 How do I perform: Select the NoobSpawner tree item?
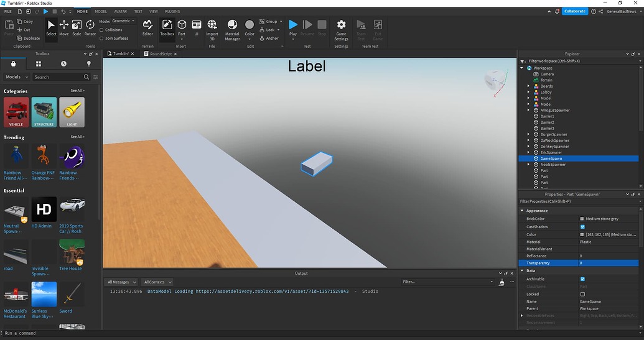tap(553, 165)
